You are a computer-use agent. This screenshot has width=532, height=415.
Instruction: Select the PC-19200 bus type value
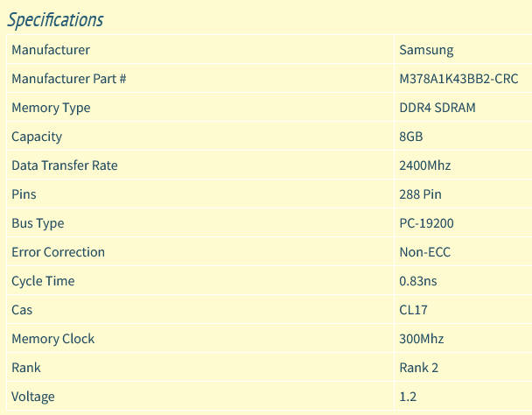click(426, 223)
